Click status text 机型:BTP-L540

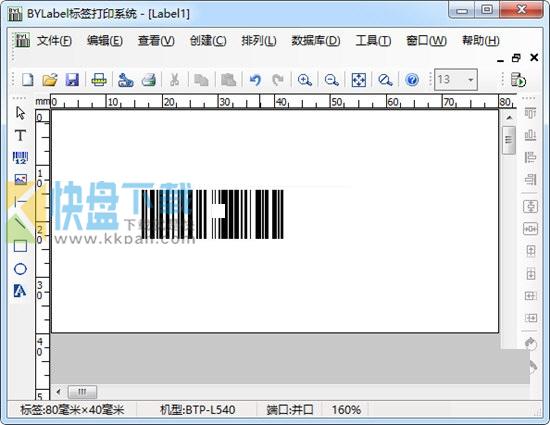[197, 410]
